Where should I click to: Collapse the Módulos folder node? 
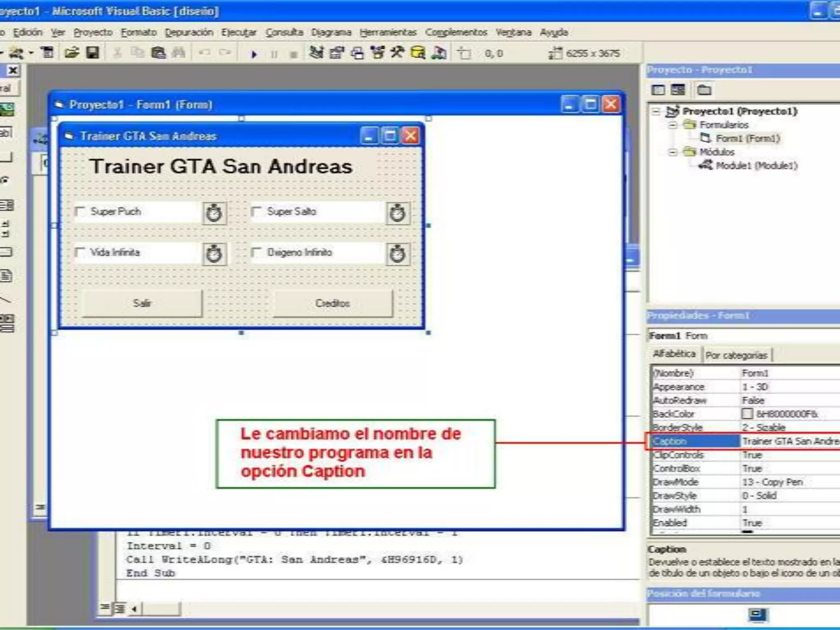point(672,152)
